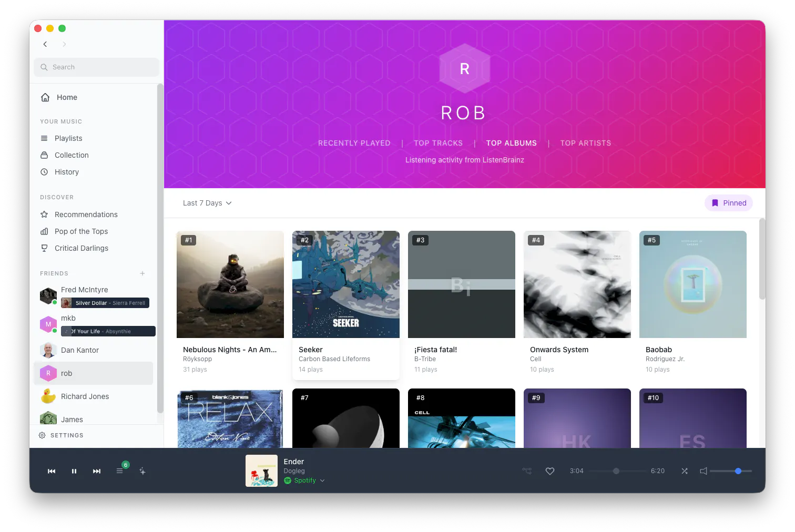Open the #2 Seeker album cover

pyautogui.click(x=346, y=284)
